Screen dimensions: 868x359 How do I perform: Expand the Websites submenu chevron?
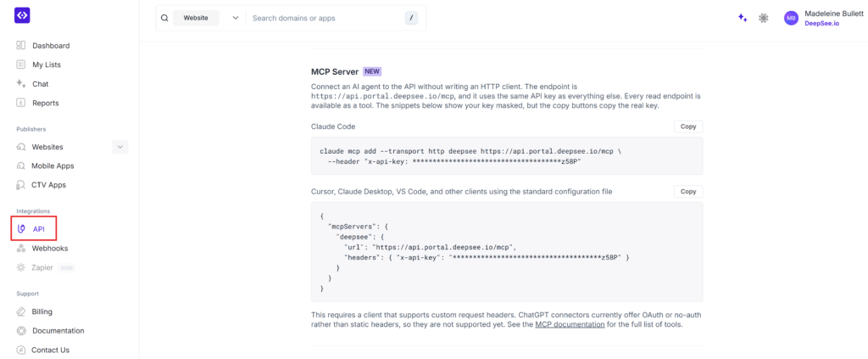(x=120, y=147)
